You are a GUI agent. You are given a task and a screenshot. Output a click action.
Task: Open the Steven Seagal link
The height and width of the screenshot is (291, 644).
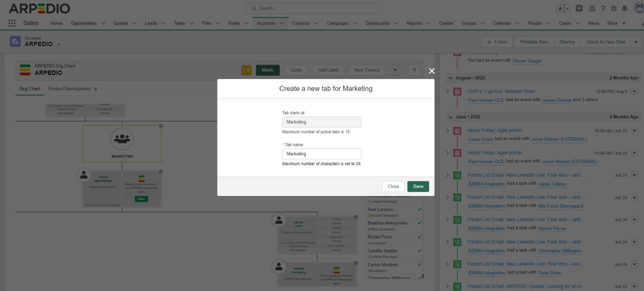[x=527, y=61]
